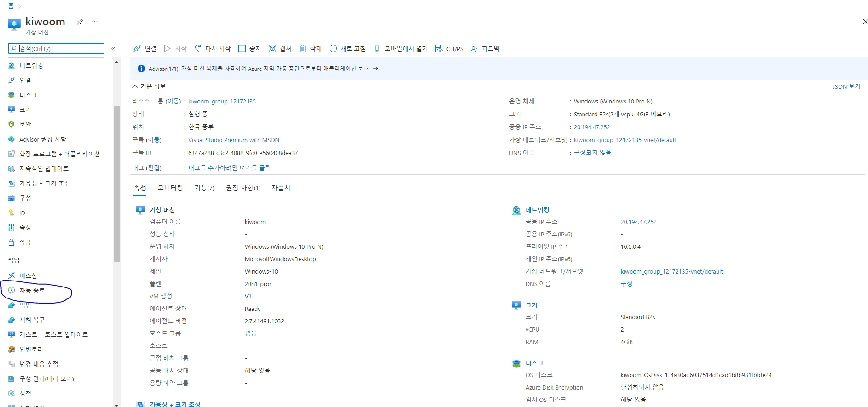The height and width of the screenshot is (407, 868).
Task: Switch to the 기능(7) tab
Action: tap(204, 188)
